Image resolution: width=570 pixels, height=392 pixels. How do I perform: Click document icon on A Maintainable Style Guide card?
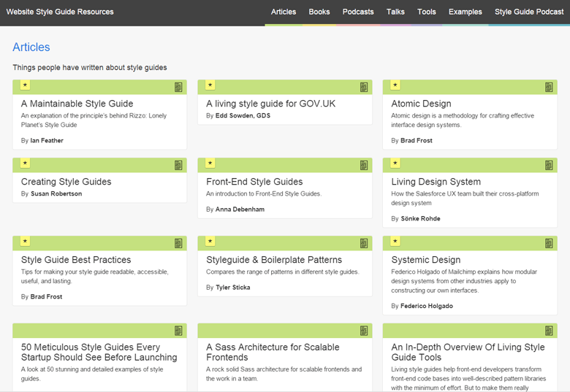click(x=178, y=87)
